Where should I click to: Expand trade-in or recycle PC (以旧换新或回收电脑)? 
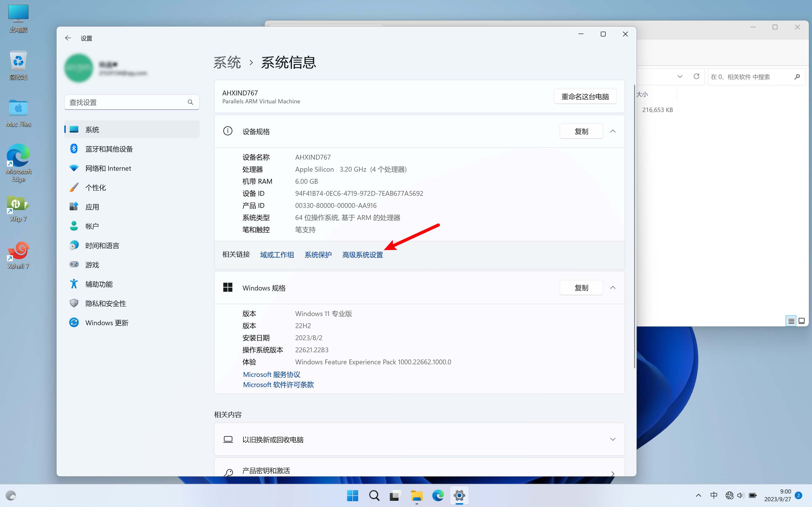pyautogui.click(x=613, y=439)
